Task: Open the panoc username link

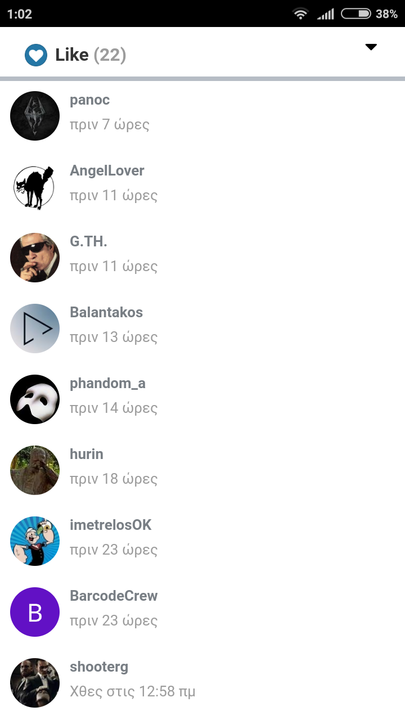Action: pyautogui.click(x=90, y=100)
